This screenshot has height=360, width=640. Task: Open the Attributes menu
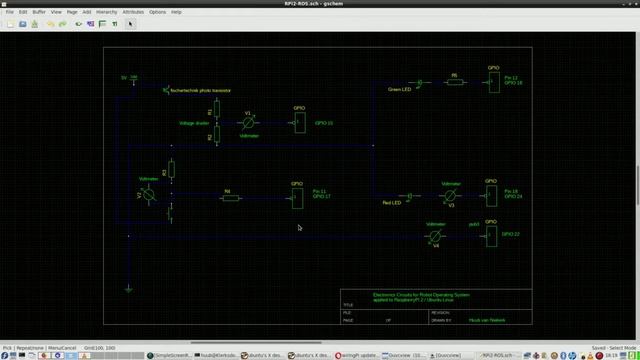(133, 12)
